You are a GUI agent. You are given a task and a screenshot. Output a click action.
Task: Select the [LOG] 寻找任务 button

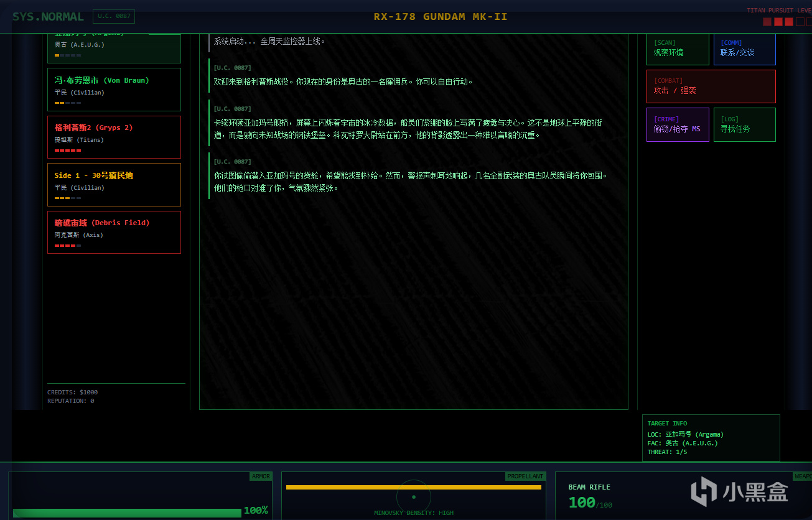pos(744,124)
